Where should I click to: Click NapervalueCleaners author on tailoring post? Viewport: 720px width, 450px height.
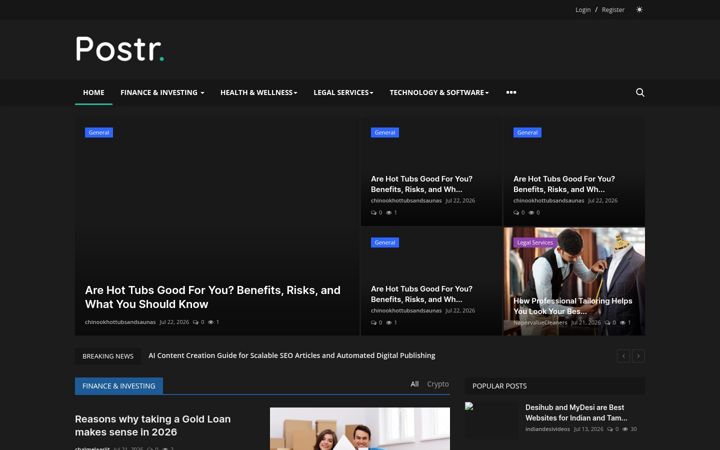(540, 322)
